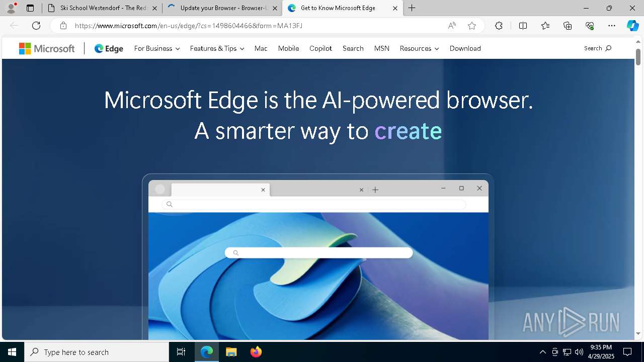Viewport: 644px width, 362px height.
Task: Close the Update your Browser tab
Action: click(x=275, y=8)
